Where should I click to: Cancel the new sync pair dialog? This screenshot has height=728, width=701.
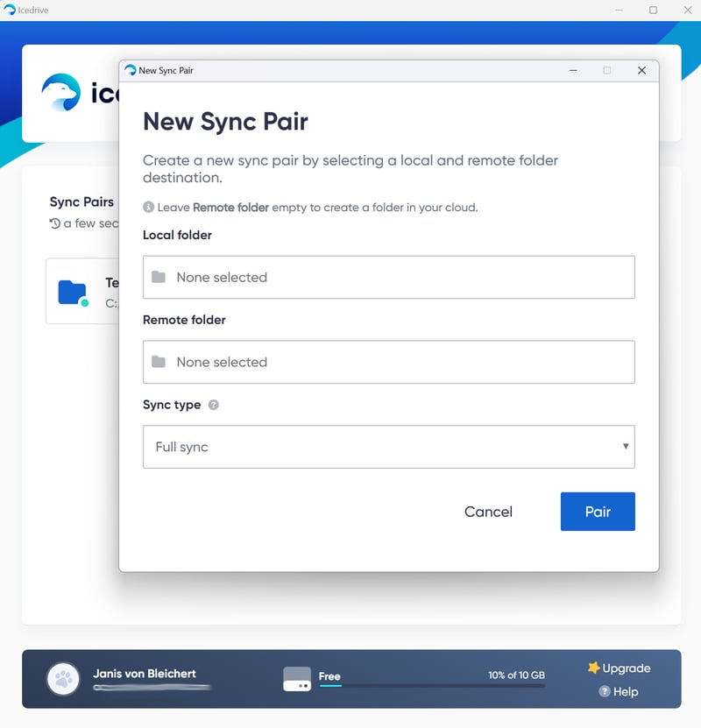488,512
